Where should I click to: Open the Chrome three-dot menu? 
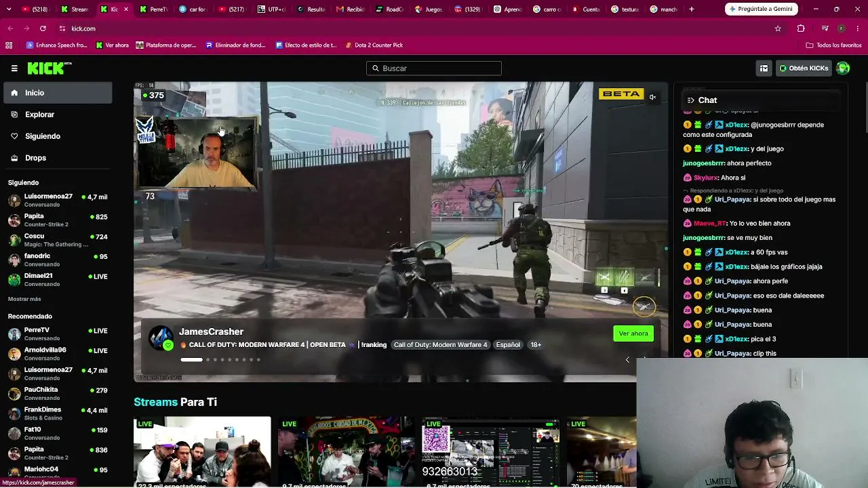tap(859, 28)
